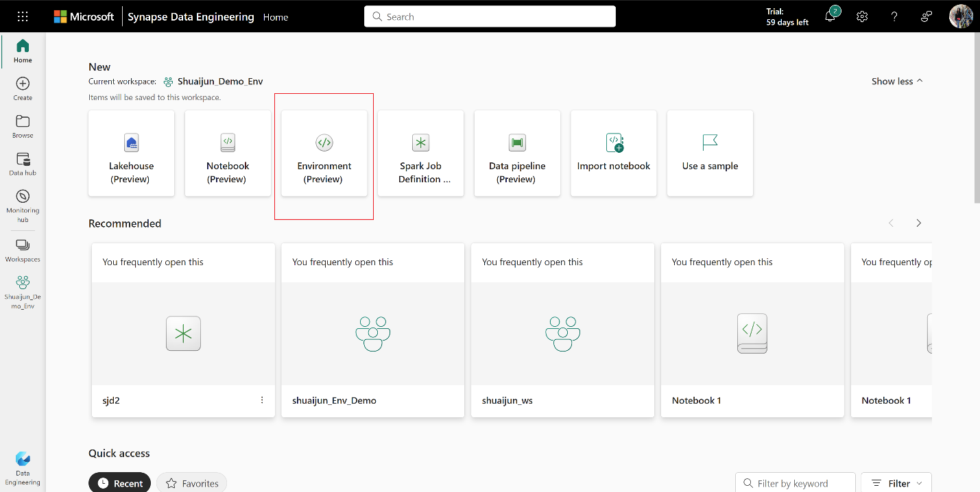The image size is (980, 492).
Task: Focus the Filter by keyword field
Action: [796, 483]
